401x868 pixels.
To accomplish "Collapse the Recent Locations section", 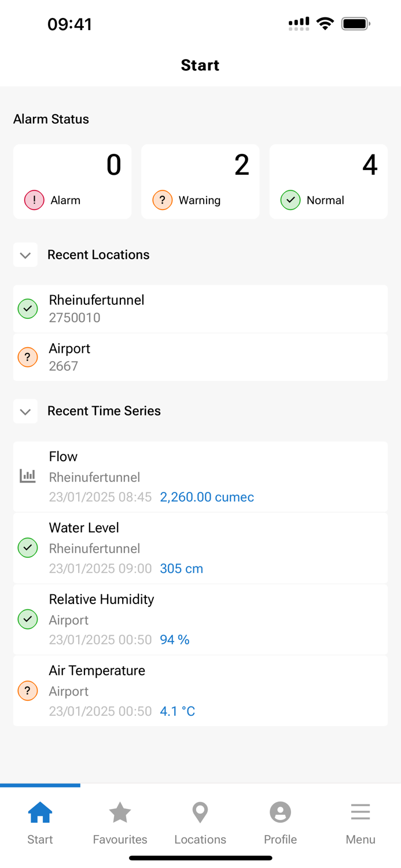I will coord(25,255).
